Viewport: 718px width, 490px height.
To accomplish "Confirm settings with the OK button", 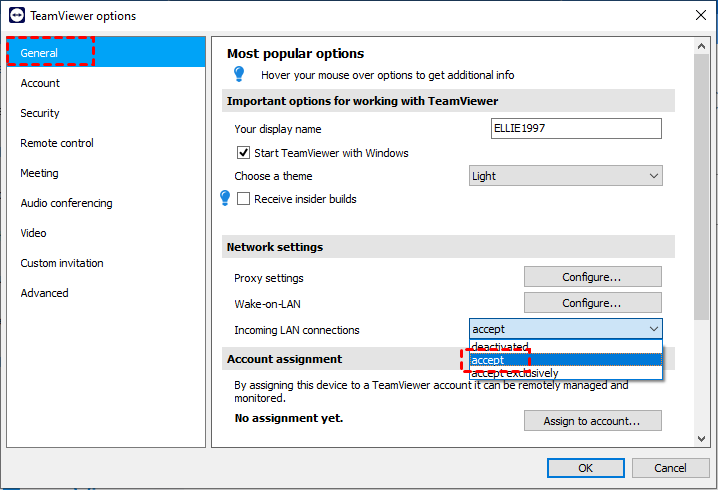I will click(x=586, y=468).
